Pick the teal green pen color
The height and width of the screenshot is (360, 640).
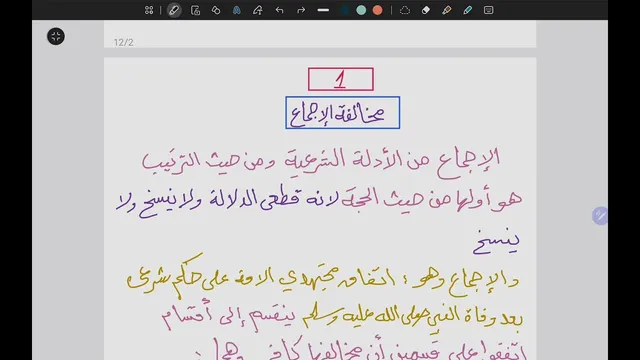361,10
